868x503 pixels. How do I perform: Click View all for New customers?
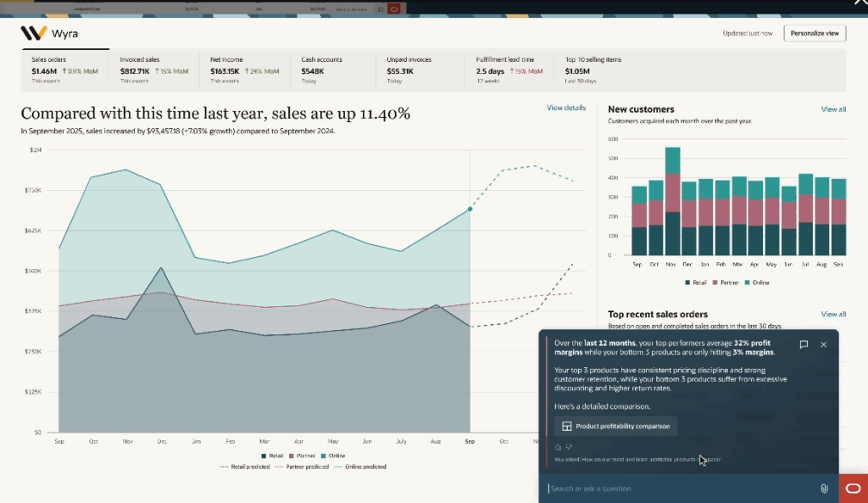[x=832, y=109]
